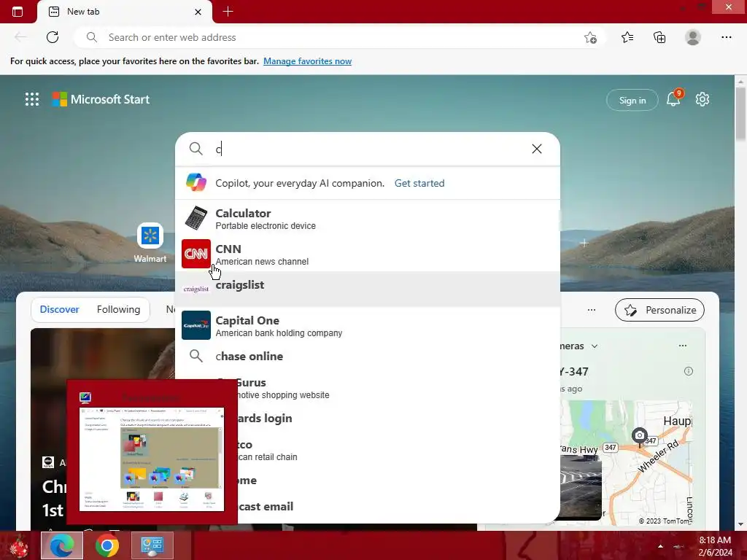
Task: Open the Favorites list icon
Action: coord(627,37)
